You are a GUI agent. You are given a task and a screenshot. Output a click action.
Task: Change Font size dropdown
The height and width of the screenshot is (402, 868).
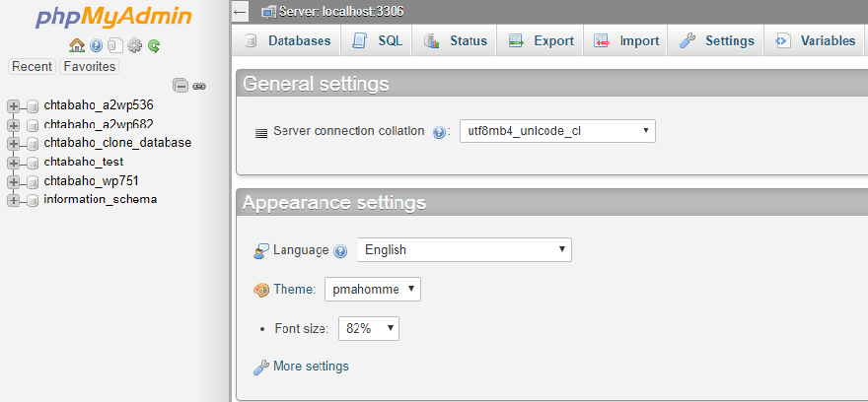coord(368,329)
